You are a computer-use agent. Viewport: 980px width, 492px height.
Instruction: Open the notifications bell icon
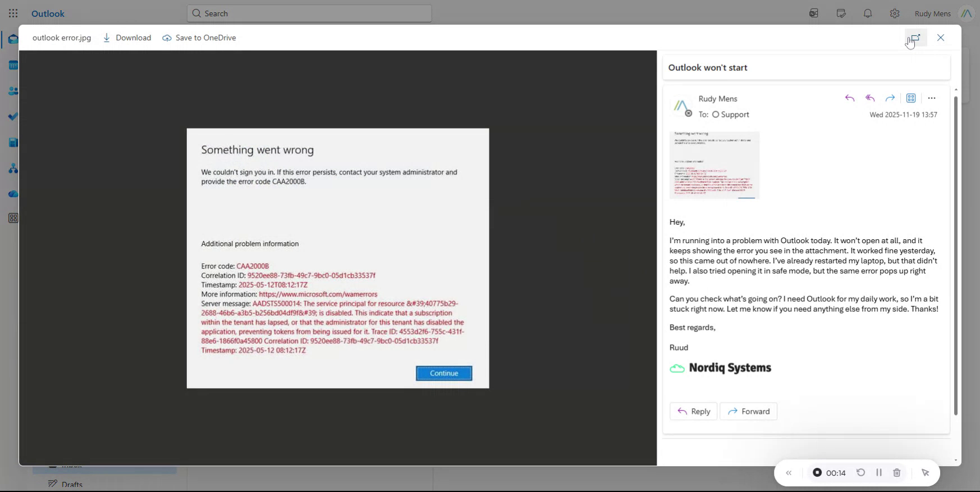tap(868, 13)
